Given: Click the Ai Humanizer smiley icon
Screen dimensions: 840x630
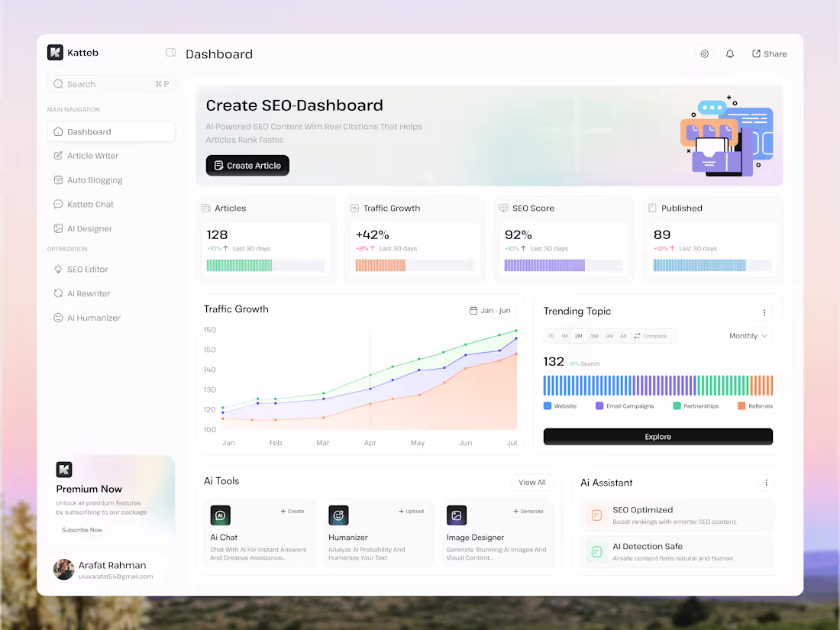Looking at the screenshot, I should click(58, 318).
